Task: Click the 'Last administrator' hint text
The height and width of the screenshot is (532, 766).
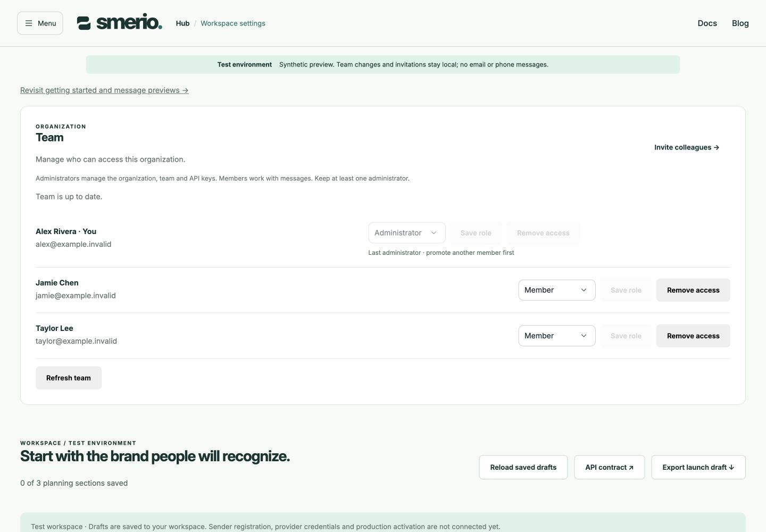Action: click(x=442, y=253)
